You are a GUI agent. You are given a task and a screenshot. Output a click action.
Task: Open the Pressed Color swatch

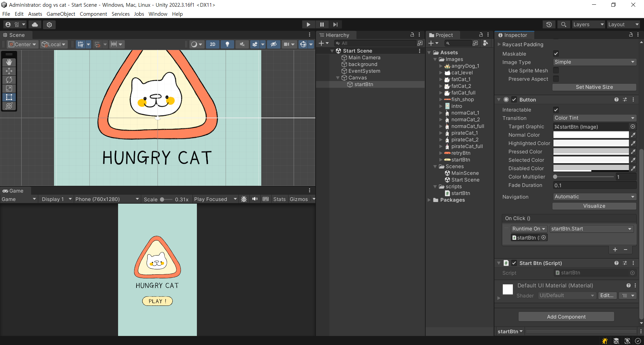click(591, 152)
